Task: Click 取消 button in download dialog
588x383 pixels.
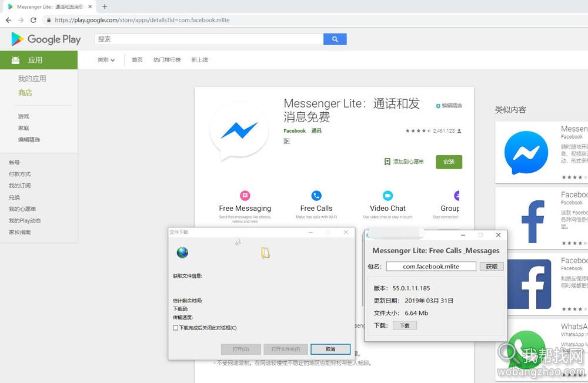Action: point(330,350)
